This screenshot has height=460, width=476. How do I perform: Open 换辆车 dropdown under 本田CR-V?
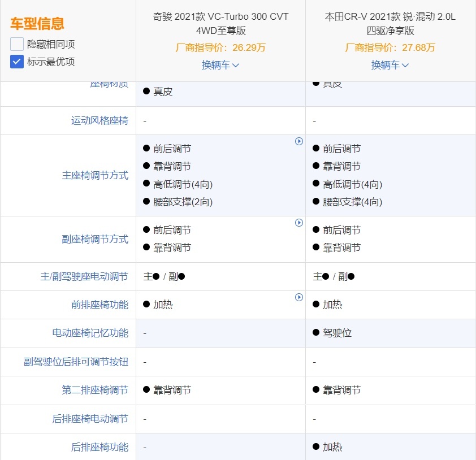390,65
